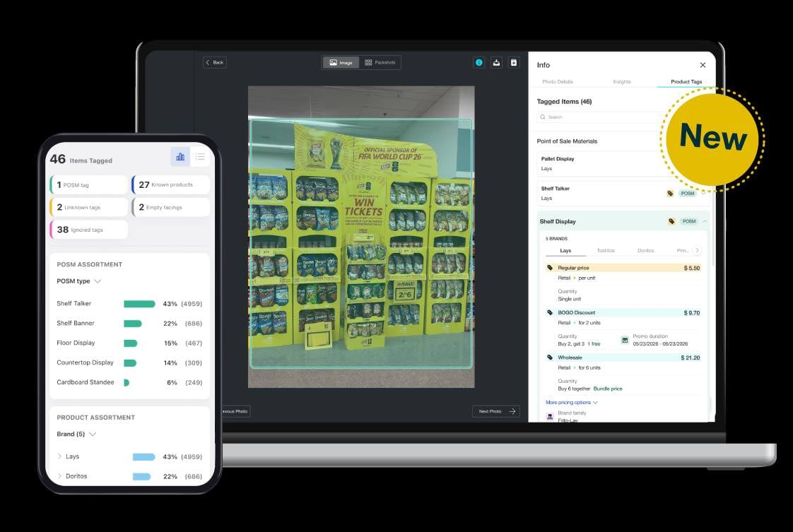Show more brand tabs with right arrow
Image resolution: width=793 pixels, height=532 pixels.
coord(698,250)
